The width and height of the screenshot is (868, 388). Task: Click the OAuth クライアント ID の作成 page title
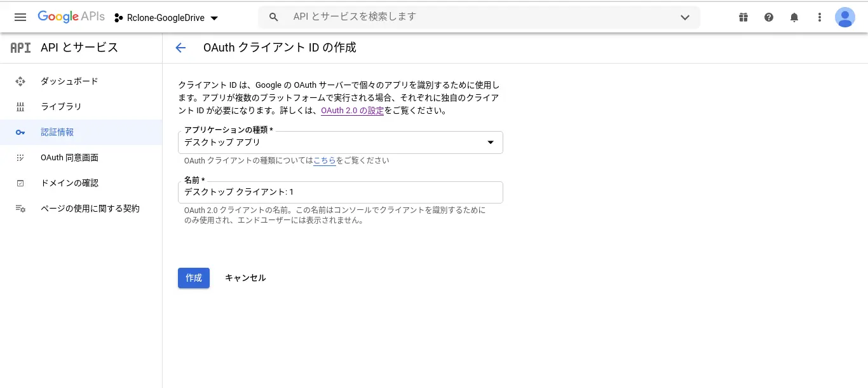pyautogui.click(x=280, y=48)
